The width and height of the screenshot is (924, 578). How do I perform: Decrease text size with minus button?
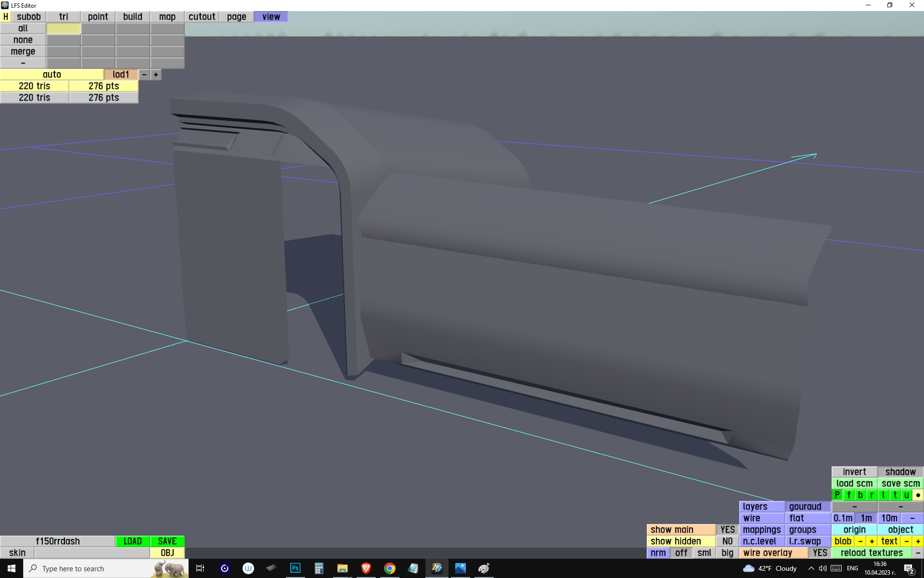[907, 541]
